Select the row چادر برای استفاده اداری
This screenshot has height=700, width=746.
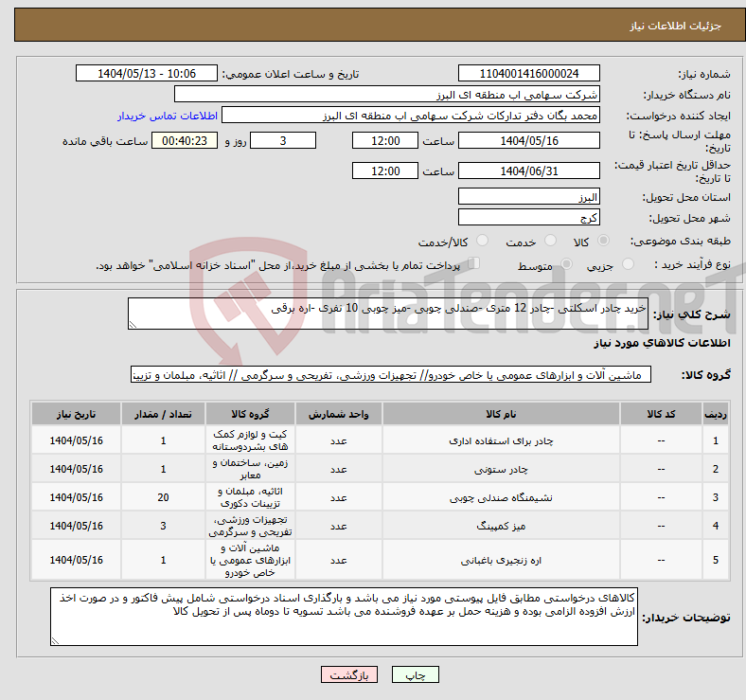tap(381, 440)
